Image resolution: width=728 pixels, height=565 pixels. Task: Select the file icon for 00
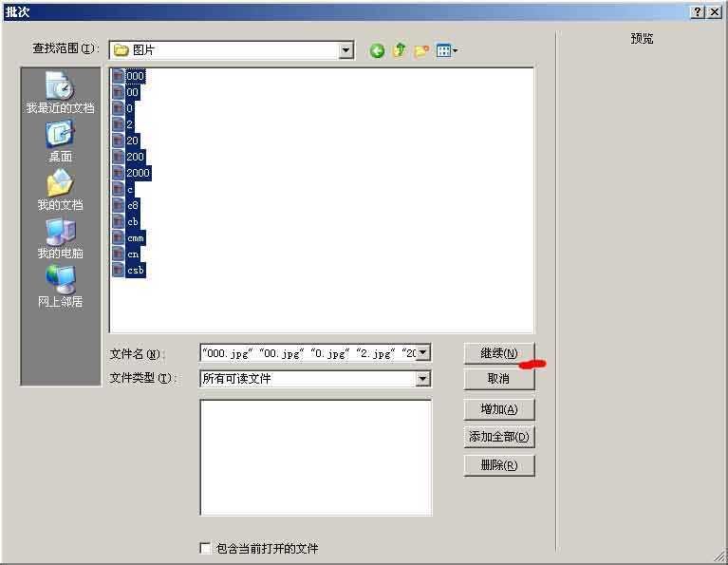pyautogui.click(x=119, y=92)
